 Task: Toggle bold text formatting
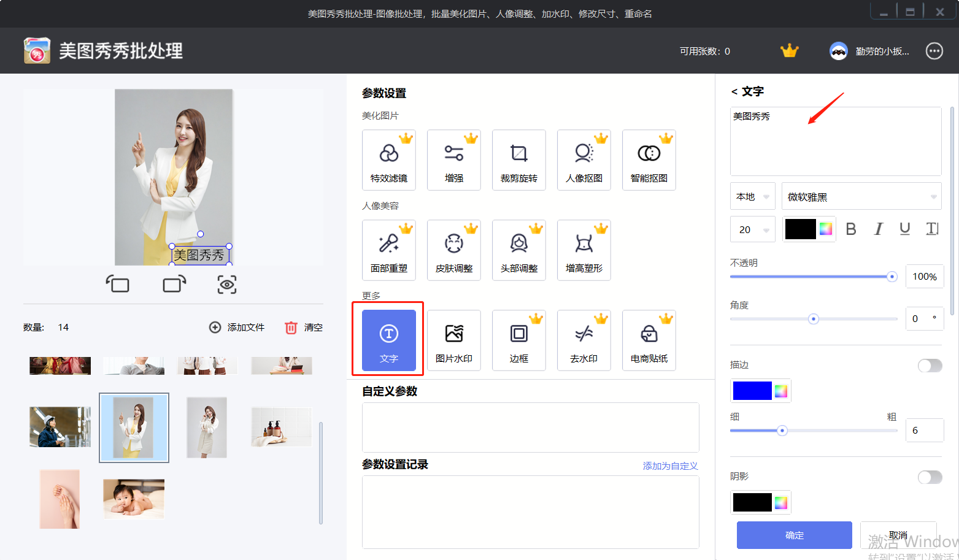pyautogui.click(x=851, y=229)
